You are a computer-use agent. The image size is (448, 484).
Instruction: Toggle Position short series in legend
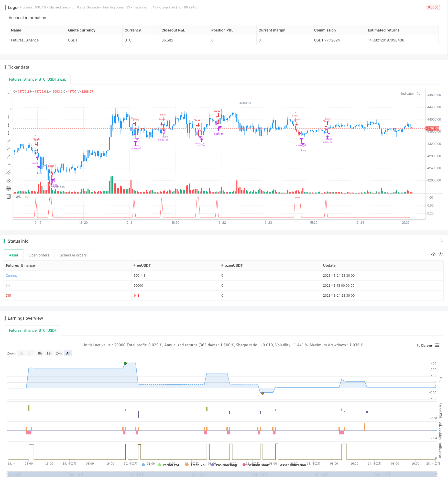[256, 465]
